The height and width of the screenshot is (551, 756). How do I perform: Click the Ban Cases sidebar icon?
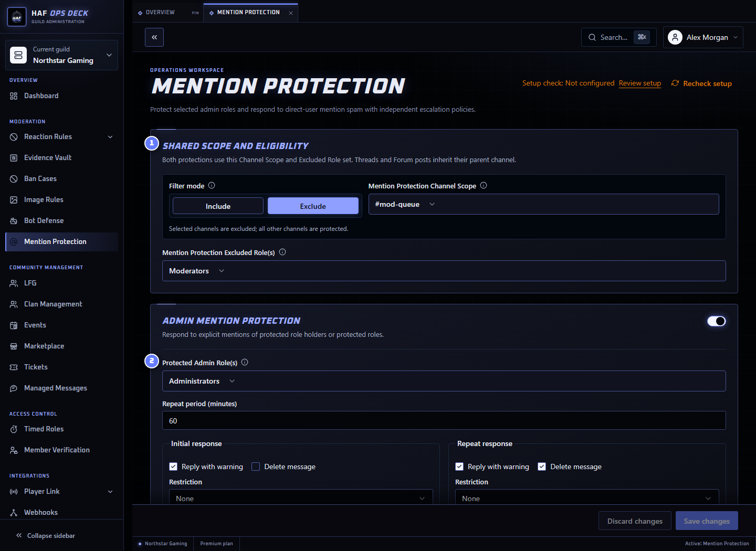coord(14,179)
